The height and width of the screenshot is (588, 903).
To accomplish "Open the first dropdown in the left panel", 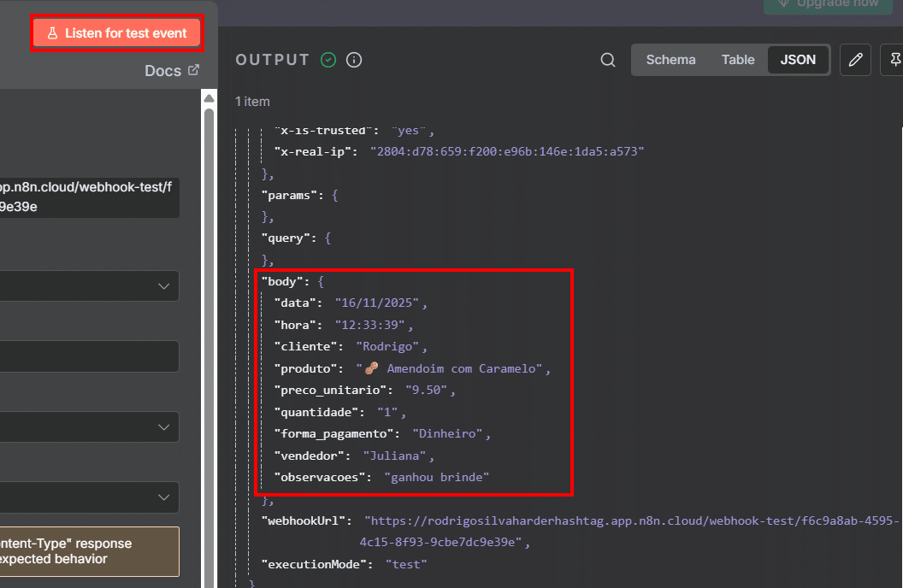I will [x=89, y=286].
